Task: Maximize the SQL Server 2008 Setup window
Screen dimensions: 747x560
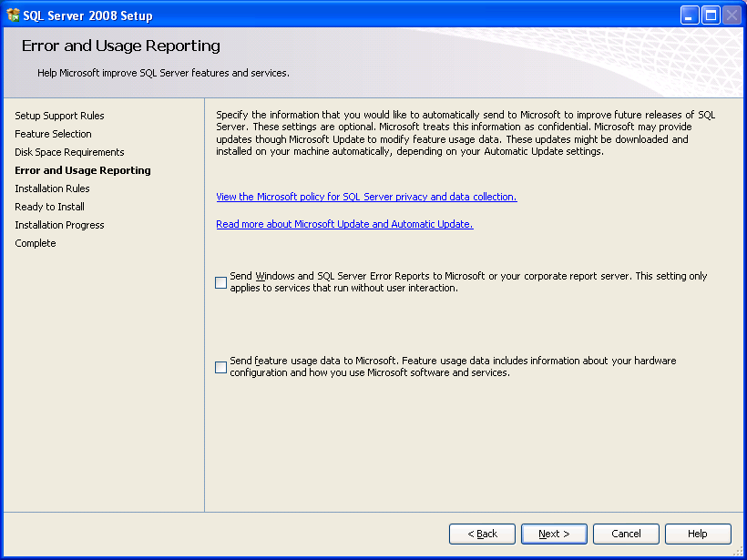Action: [x=711, y=15]
